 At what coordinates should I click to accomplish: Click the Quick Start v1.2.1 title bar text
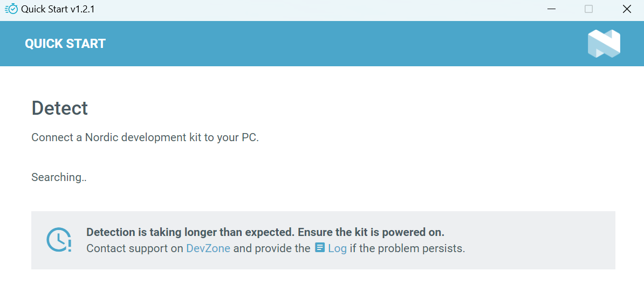coord(58,9)
